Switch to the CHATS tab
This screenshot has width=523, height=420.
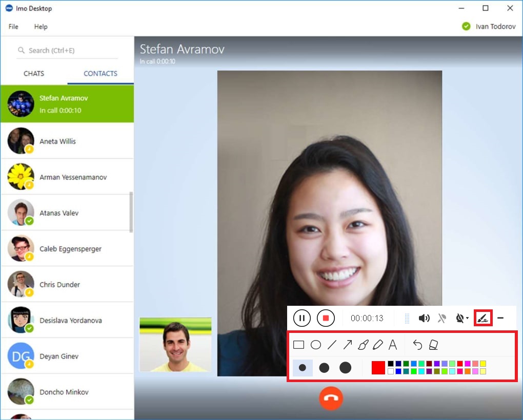pos(33,73)
